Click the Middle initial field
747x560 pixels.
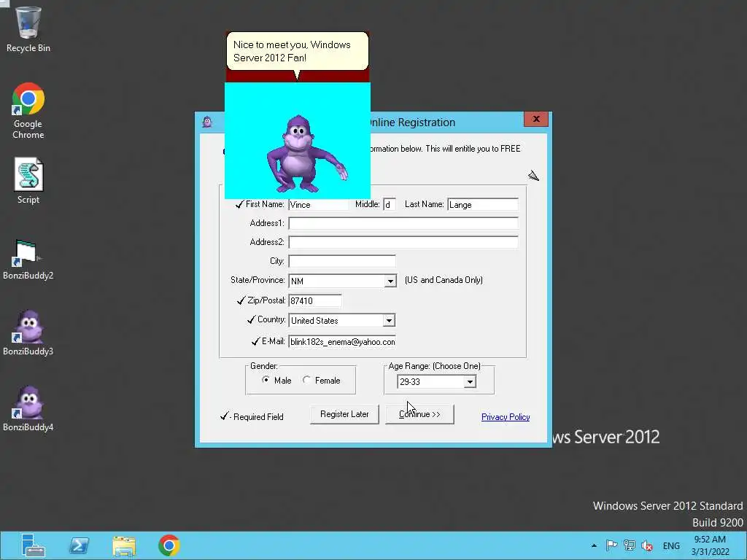point(390,205)
